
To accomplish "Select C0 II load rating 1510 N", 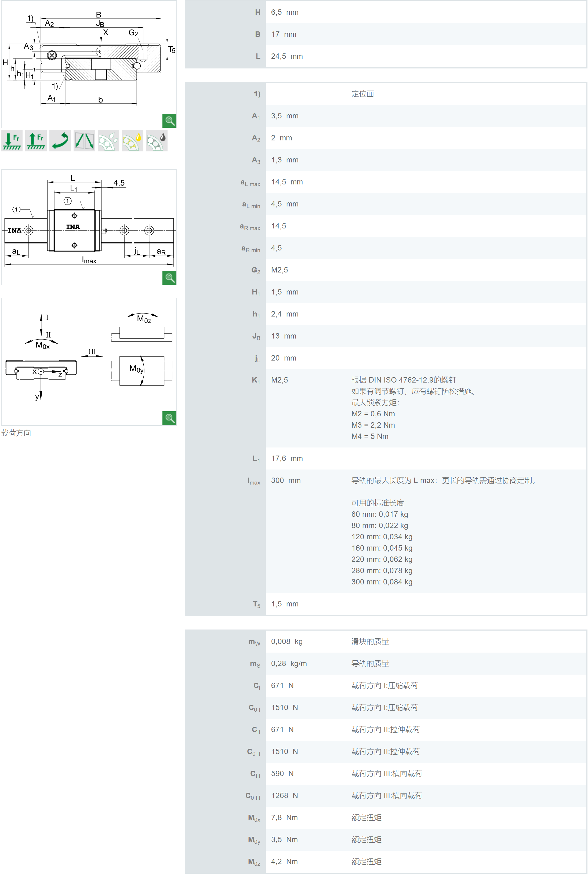I will tap(284, 751).
